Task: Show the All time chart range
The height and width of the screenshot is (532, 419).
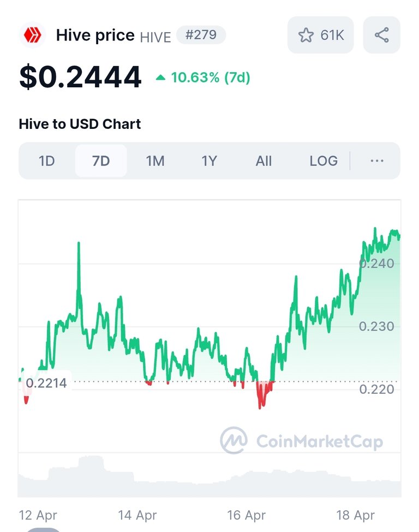Action: 264,161
